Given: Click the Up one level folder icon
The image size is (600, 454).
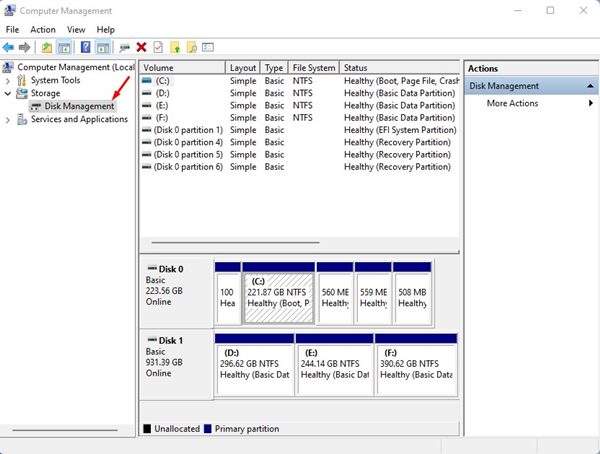Looking at the screenshot, I should click(x=47, y=47).
